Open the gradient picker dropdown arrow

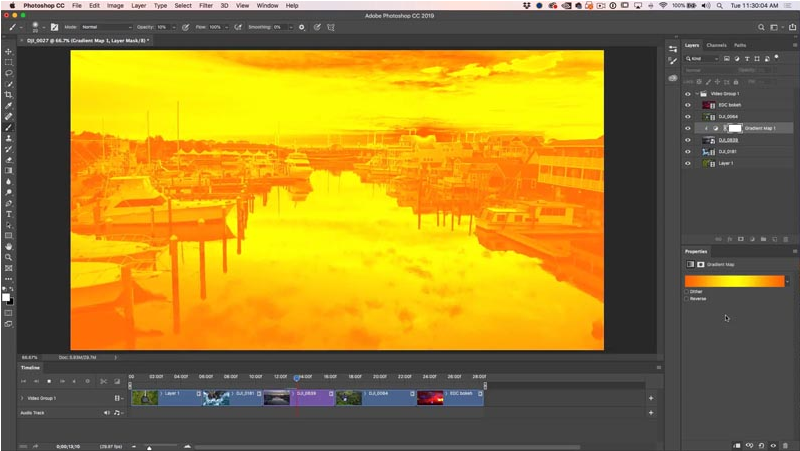pyautogui.click(x=788, y=281)
